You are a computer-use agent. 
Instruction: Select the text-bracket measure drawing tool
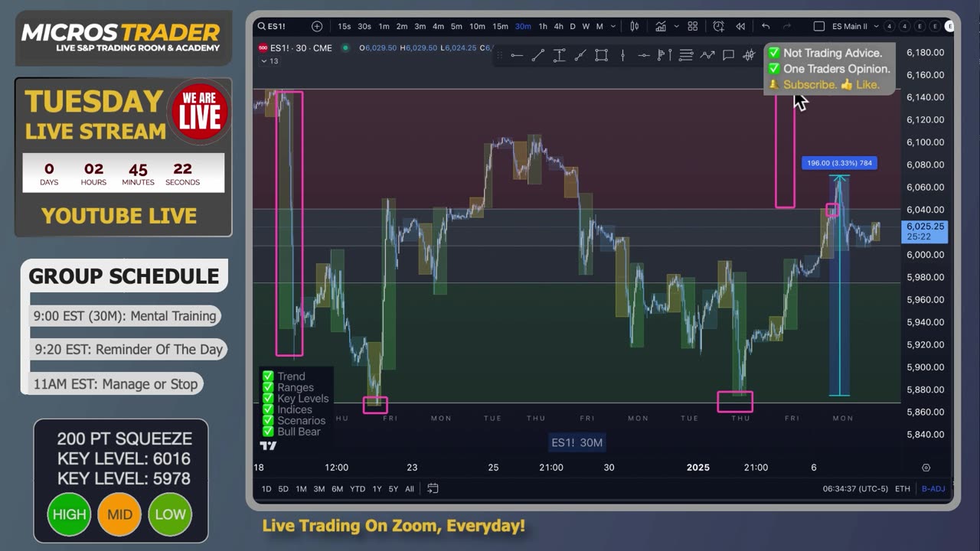coord(559,55)
